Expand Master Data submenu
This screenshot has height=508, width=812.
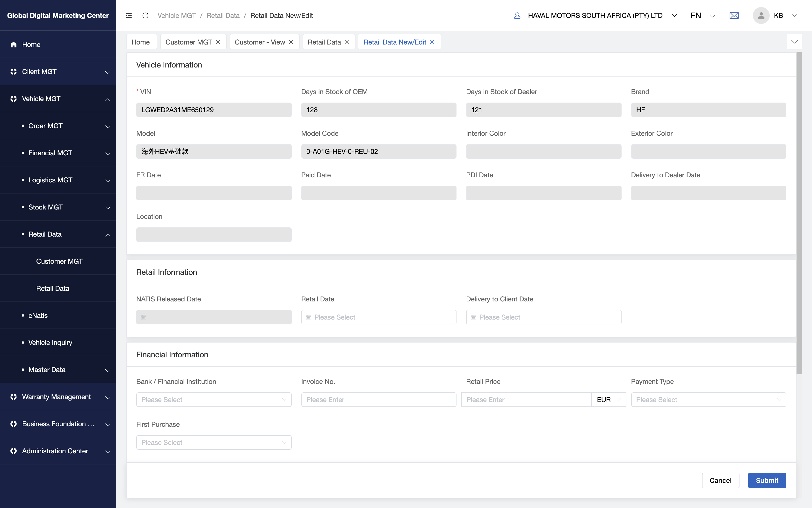point(108,370)
